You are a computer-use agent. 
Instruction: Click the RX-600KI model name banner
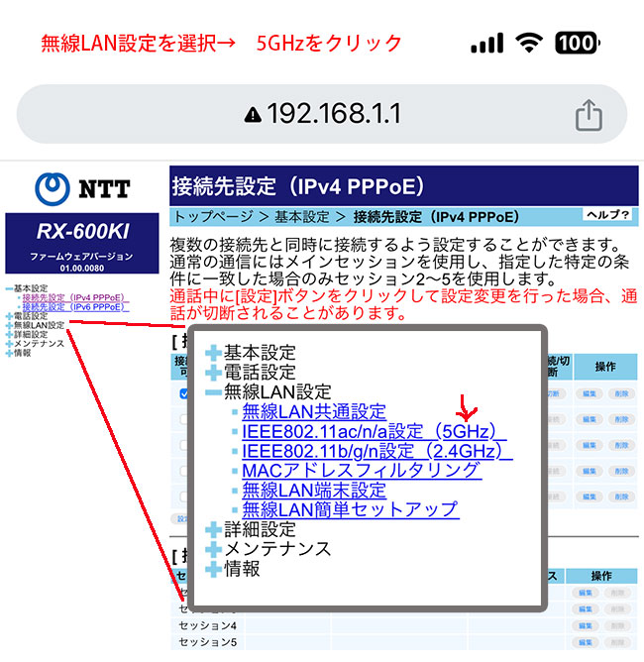[x=82, y=231]
